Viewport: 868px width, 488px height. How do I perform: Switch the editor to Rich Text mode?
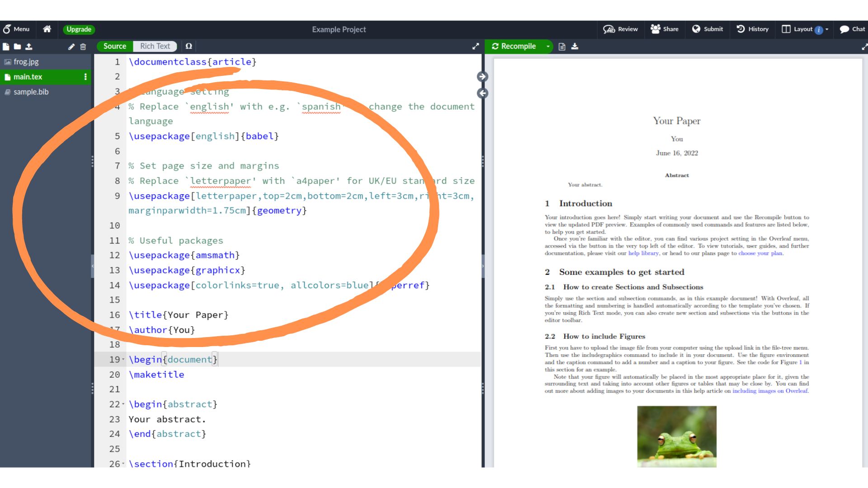click(155, 46)
